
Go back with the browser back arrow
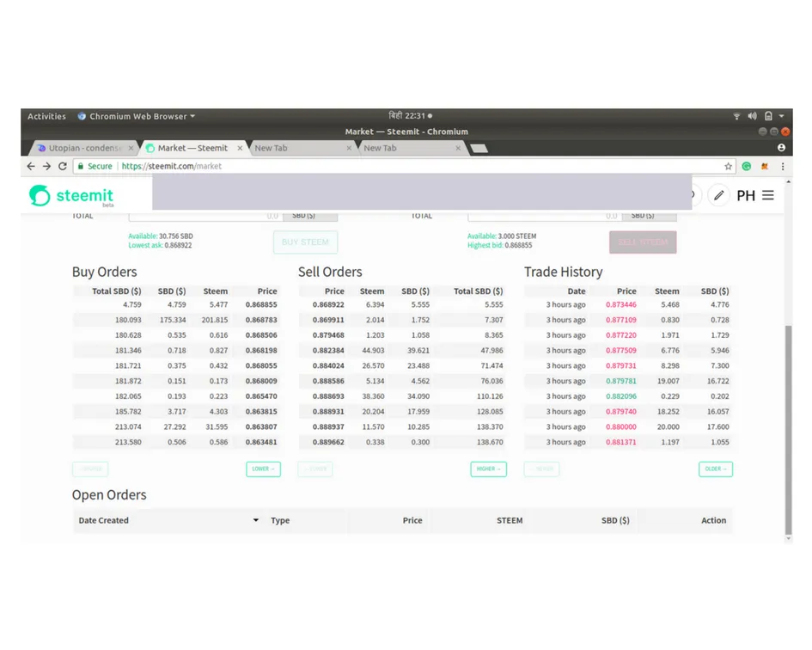click(31, 166)
